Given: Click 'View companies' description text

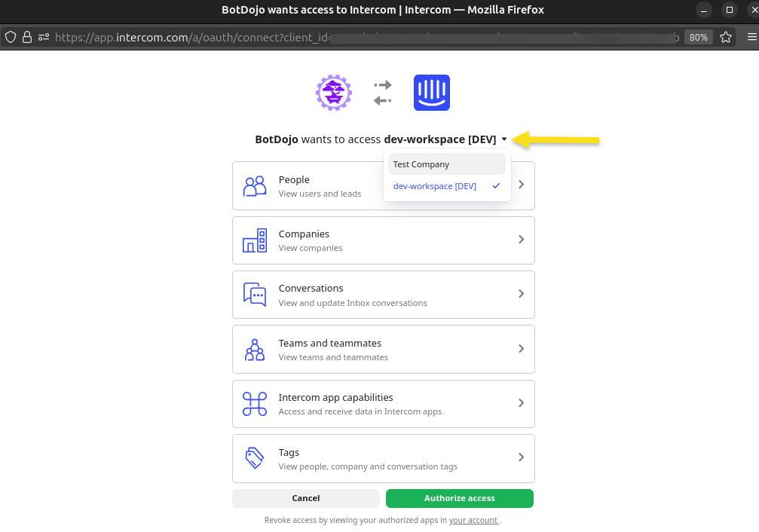Looking at the screenshot, I should (x=311, y=248).
